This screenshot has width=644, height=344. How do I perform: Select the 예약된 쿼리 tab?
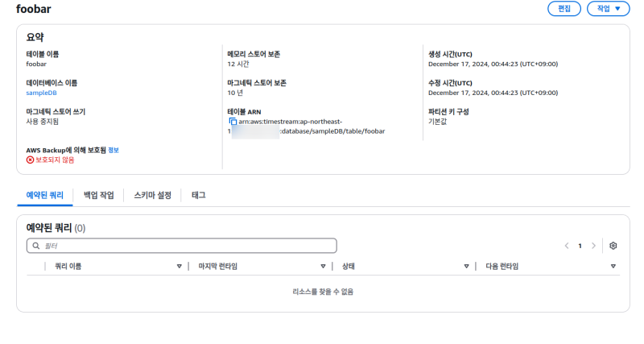click(x=44, y=195)
